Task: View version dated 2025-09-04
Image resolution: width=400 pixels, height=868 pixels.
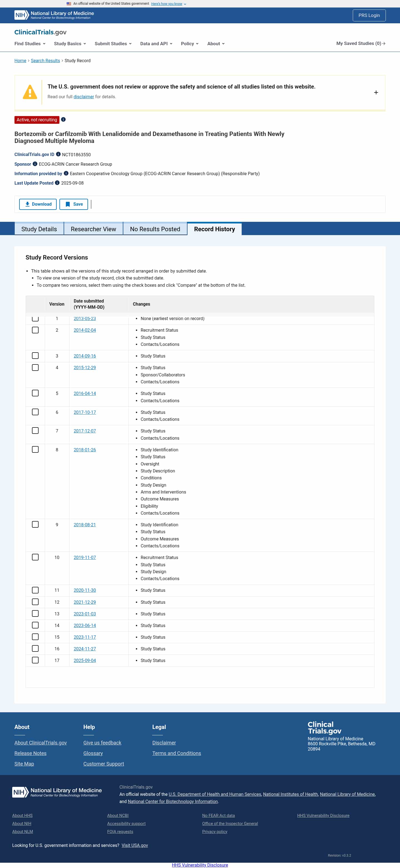Action: tap(85, 660)
